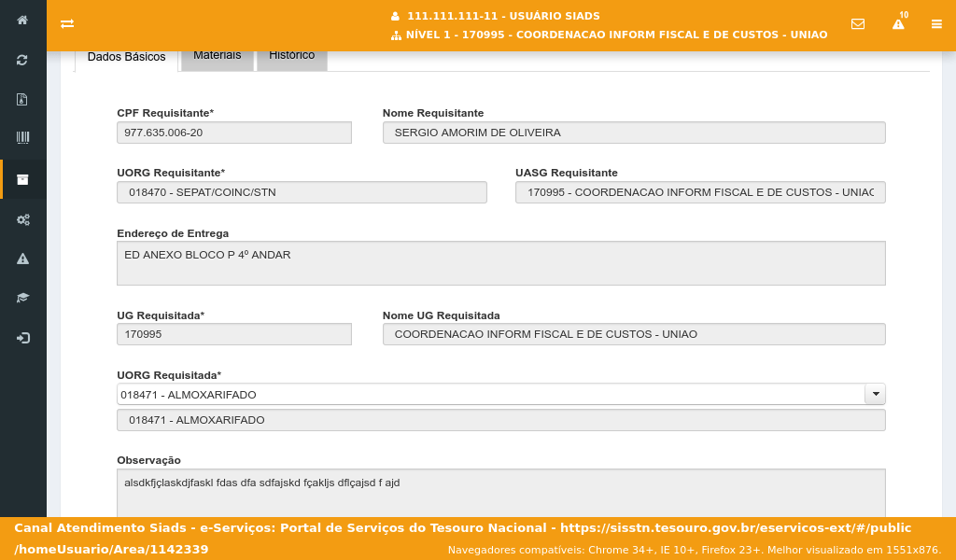The width and height of the screenshot is (956, 560).
Task: Click the Observação text area
Action: click(501, 493)
